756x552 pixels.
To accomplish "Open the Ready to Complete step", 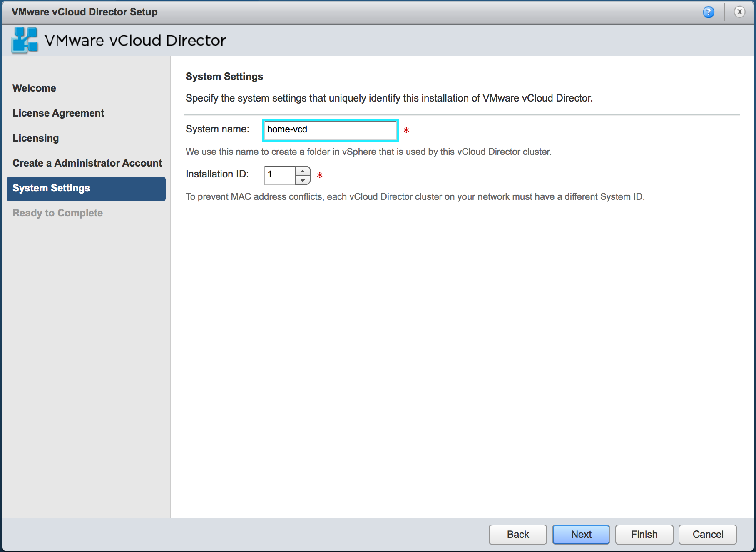I will point(57,213).
